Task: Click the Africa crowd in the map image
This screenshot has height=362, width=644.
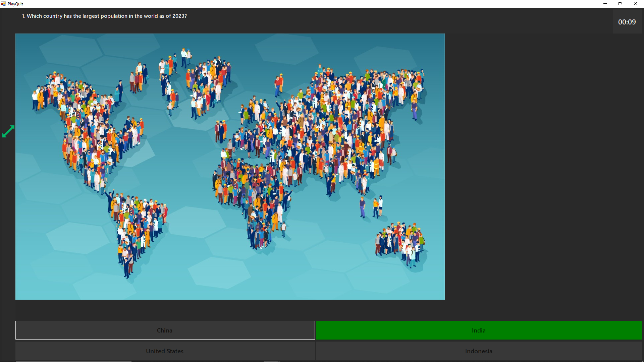Action: click(x=252, y=191)
